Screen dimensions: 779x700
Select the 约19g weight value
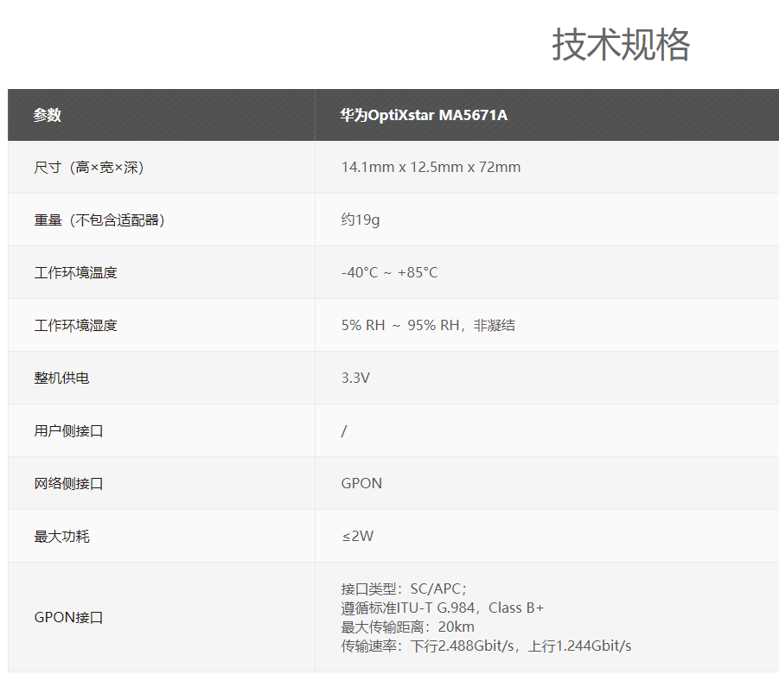pyautogui.click(x=361, y=220)
